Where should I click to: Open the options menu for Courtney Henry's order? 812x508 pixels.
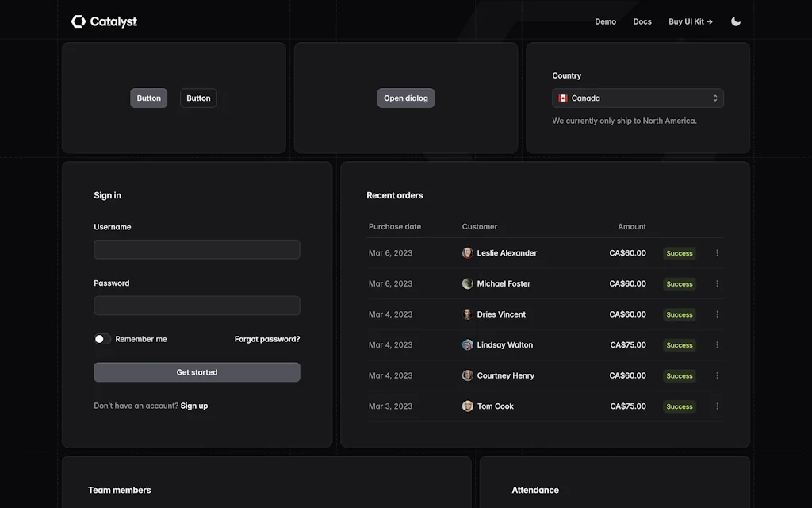[717, 375]
